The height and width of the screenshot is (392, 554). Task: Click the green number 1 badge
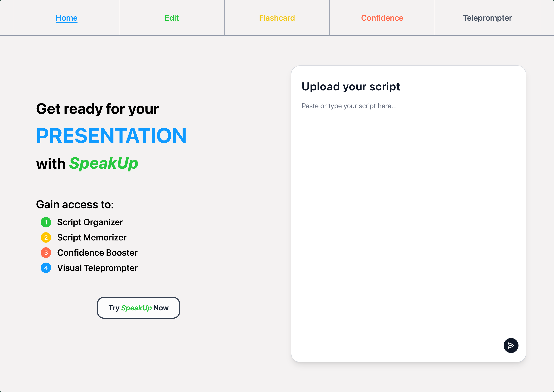pos(46,222)
